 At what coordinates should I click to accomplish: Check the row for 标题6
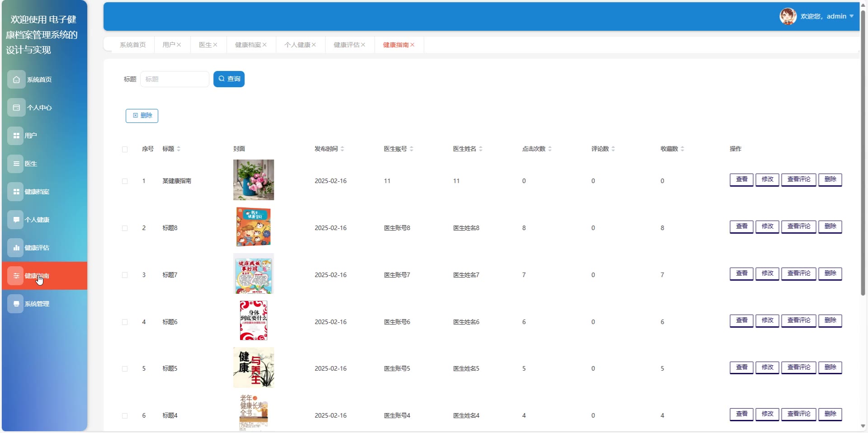(125, 322)
